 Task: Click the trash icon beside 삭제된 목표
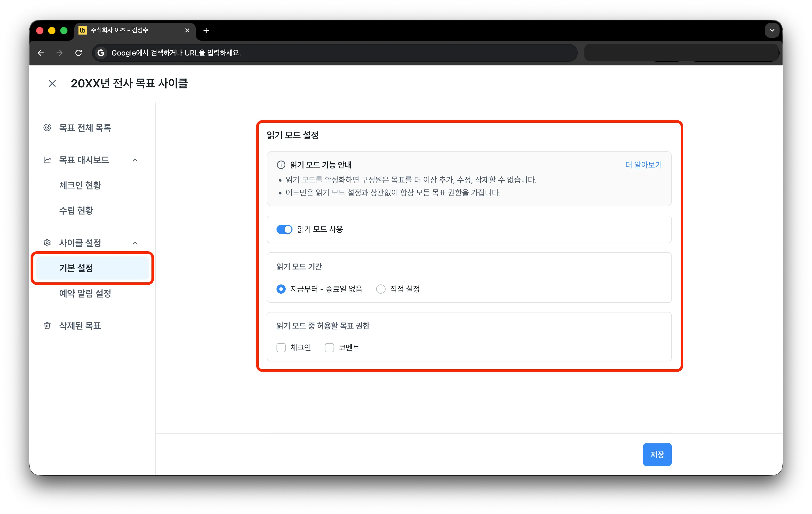click(x=47, y=326)
